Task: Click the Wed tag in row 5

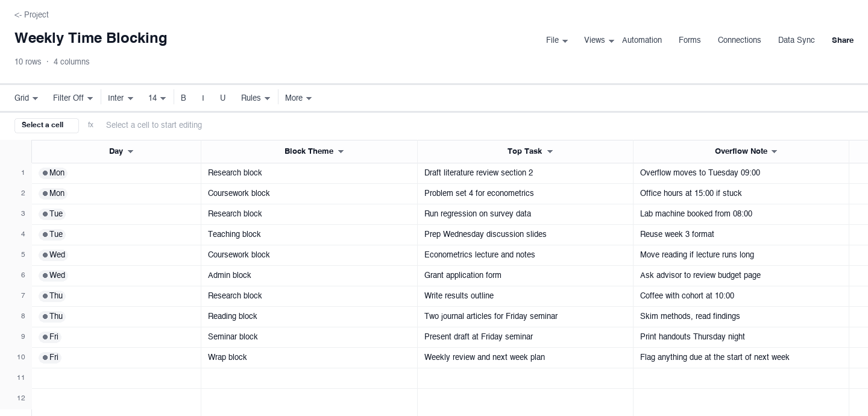Action: [x=54, y=255]
